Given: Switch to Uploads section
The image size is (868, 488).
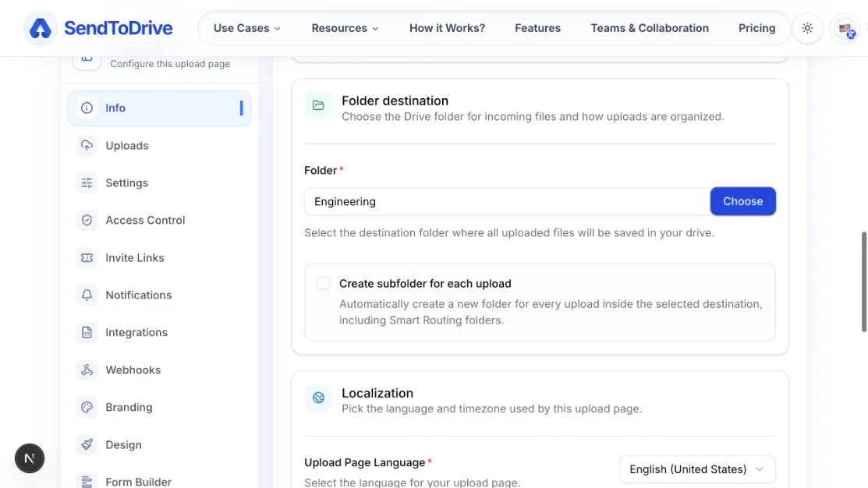Looking at the screenshot, I should [159, 146].
